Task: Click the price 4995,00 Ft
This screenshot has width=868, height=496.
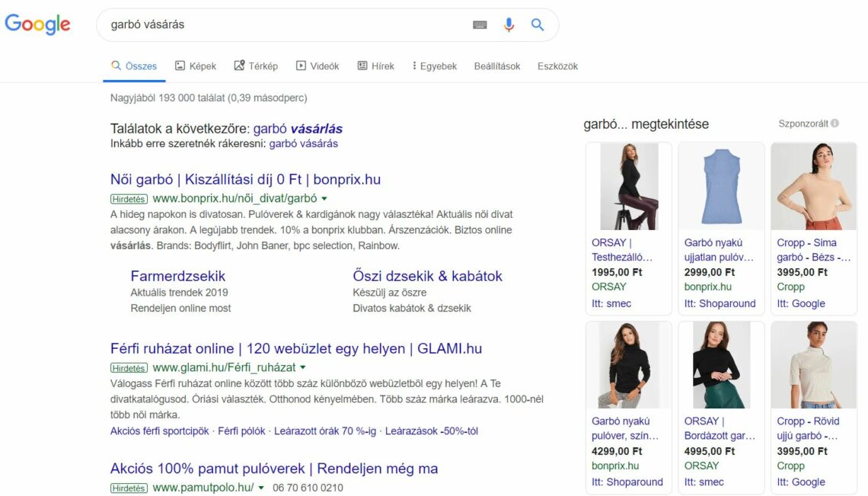Action: [709, 451]
